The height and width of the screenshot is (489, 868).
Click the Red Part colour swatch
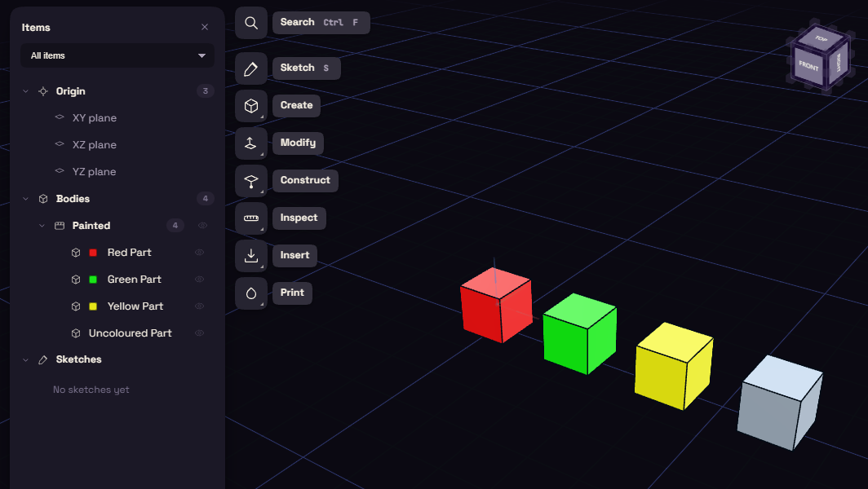click(93, 253)
